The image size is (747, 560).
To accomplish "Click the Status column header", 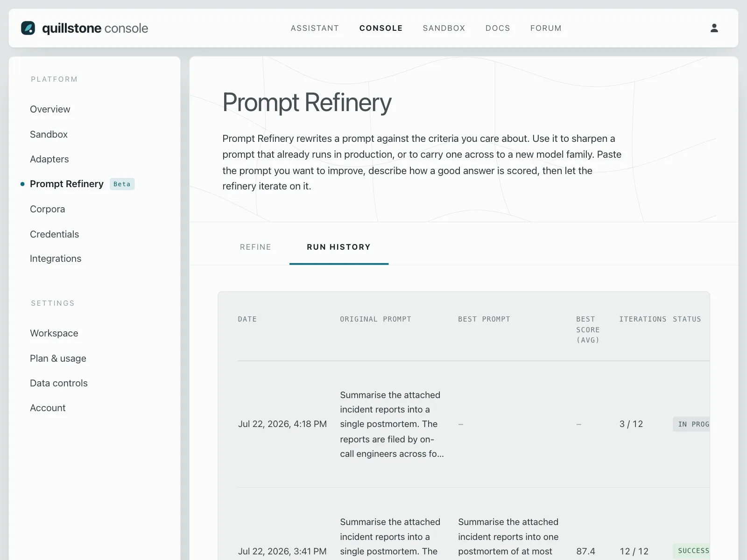I will point(687,319).
